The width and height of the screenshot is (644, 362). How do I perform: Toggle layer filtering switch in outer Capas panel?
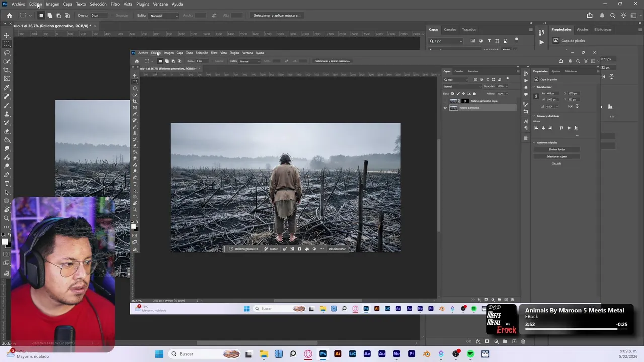pyautogui.click(x=516, y=40)
